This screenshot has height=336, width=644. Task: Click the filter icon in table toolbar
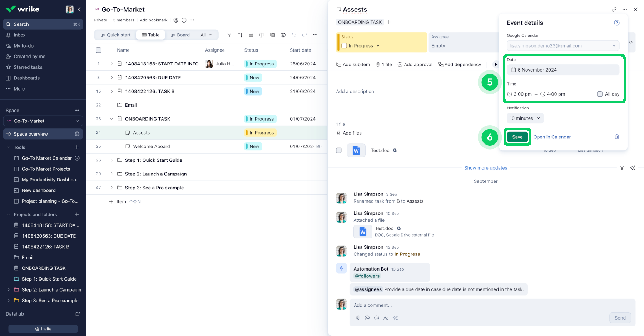[x=229, y=35]
